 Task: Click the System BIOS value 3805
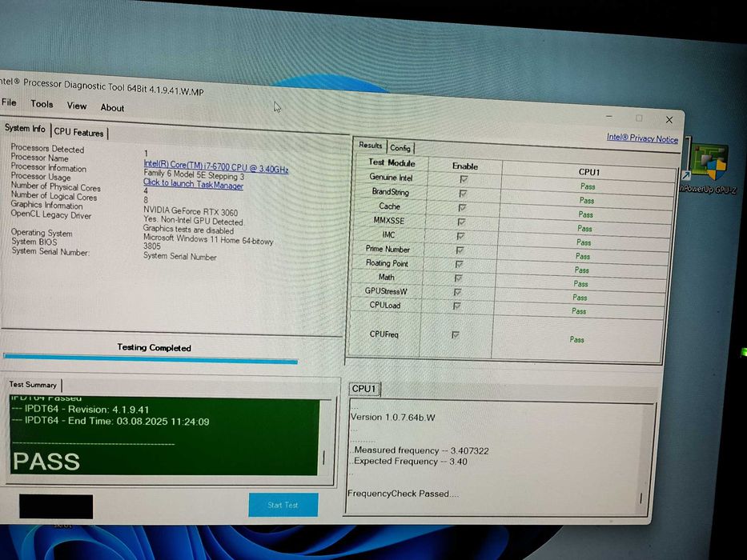152,246
